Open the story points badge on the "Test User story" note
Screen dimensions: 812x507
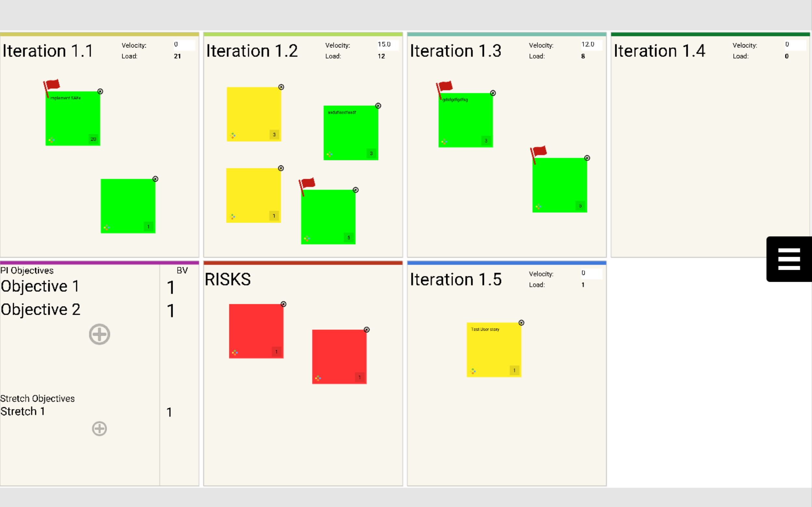pyautogui.click(x=514, y=370)
